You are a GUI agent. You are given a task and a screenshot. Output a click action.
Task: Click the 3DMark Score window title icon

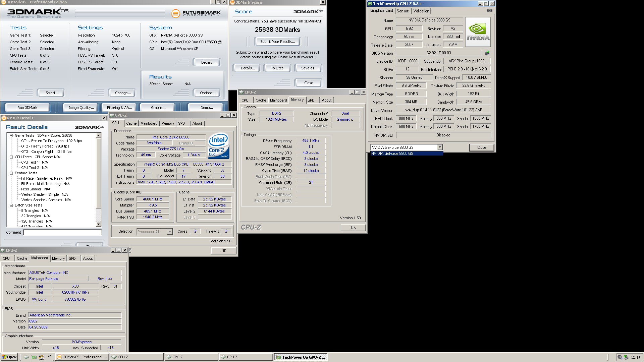tap(232, 2)
